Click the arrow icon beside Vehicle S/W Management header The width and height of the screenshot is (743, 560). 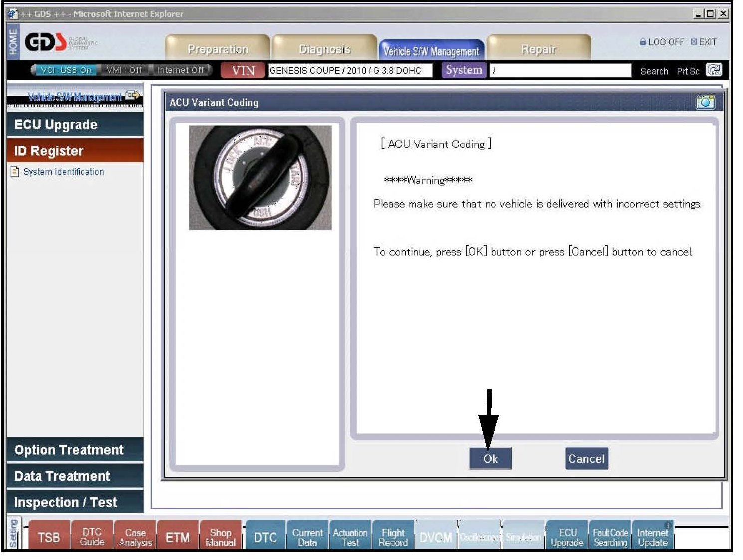point(133,95)
